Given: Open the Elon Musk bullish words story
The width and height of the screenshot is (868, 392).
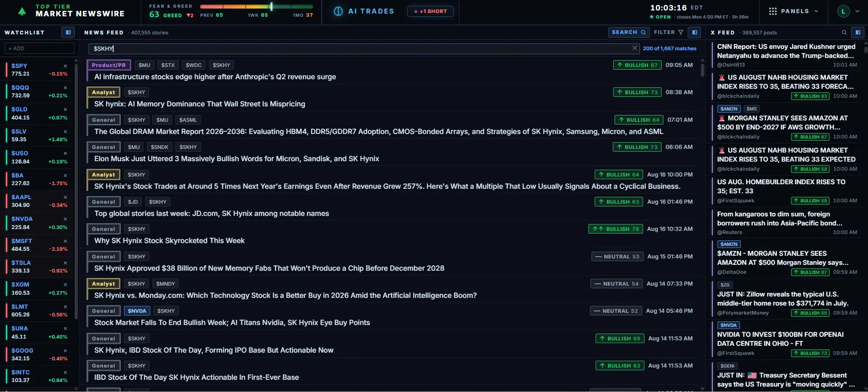Looking at the screenshot, I should pos(237,159).
